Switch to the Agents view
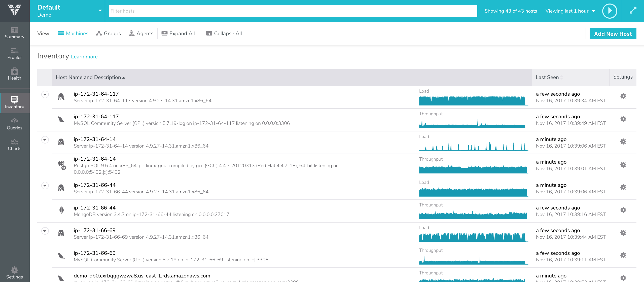This screenshot has width=644, height=282. tap(141, 33)
